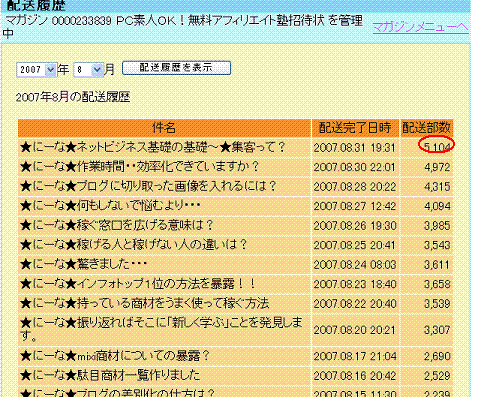
Task: Click the 2007年8月の配送履歴 heading text
Action: 73,97
